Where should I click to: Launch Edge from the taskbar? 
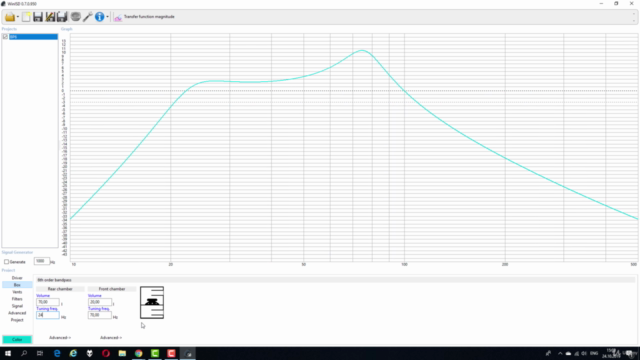click(x=57, y=353)
